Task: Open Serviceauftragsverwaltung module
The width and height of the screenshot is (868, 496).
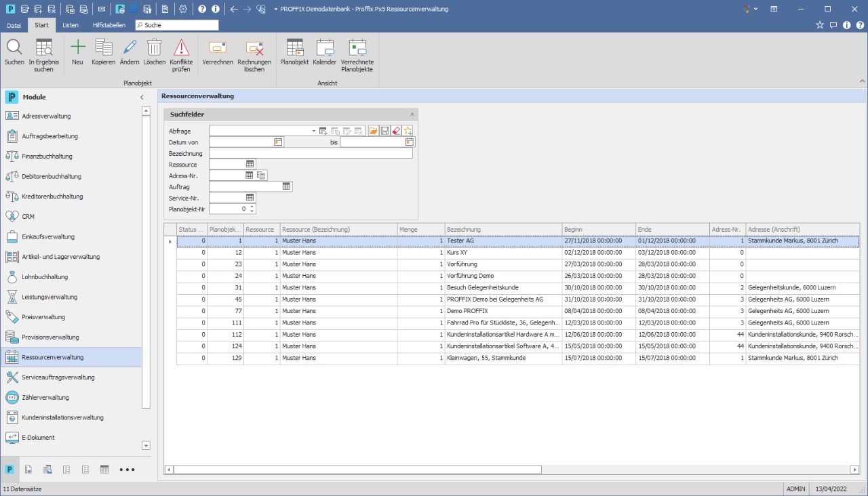Action: click(x=71, y=377)
